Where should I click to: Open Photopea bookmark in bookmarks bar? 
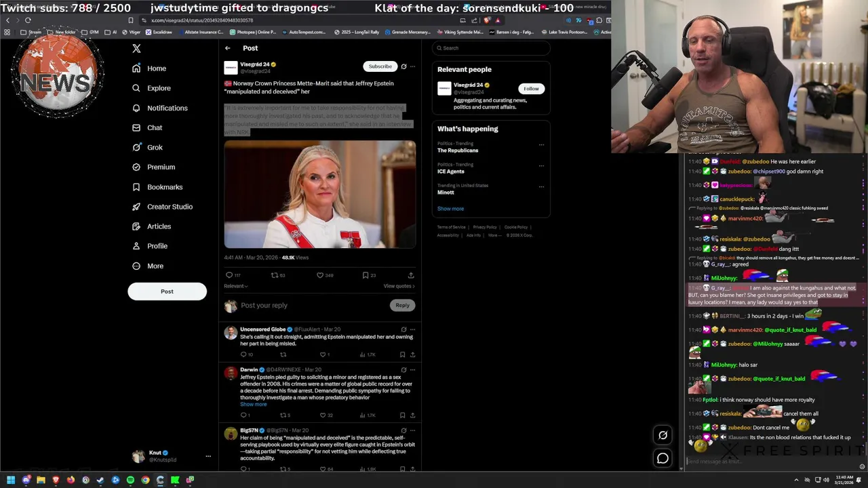(x=253, y=32)
